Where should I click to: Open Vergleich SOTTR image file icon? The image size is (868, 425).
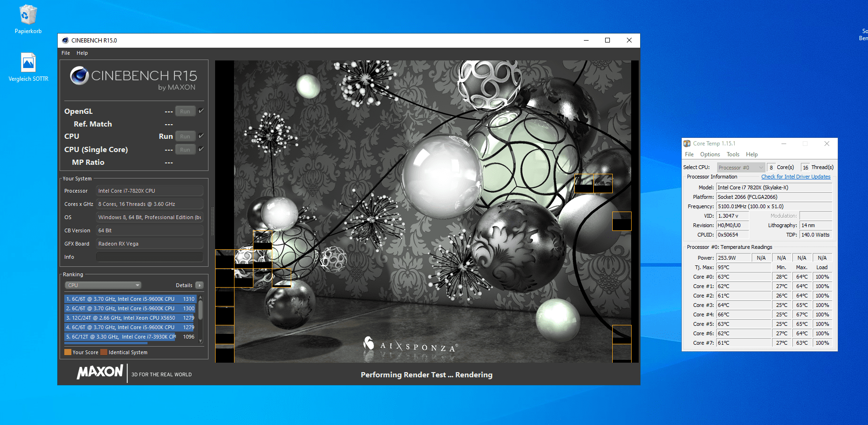pos(28,67)
